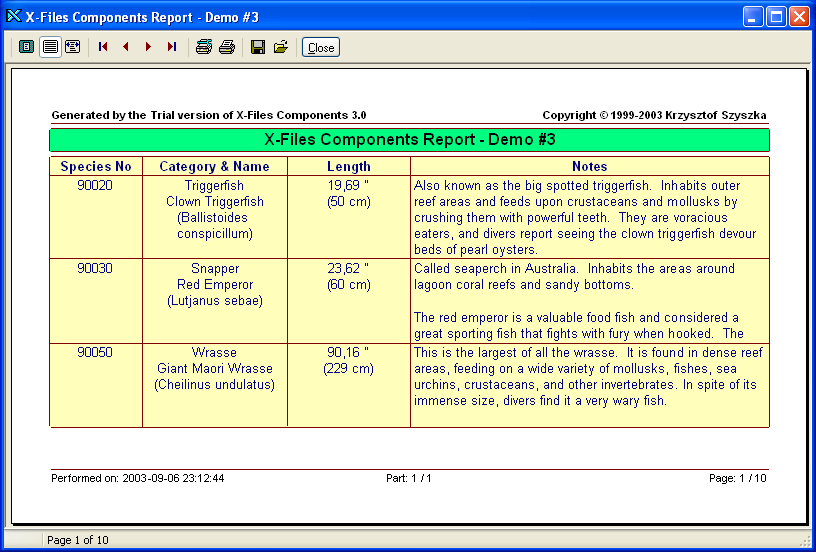Toggle the page width zoom button
Viewport: 816px width, 552px height.
pyautogui.click(x=50, y=47)
